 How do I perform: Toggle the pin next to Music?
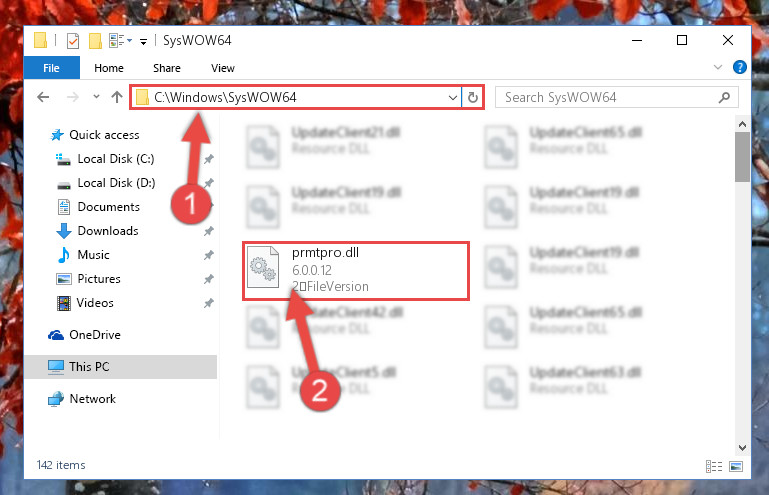click(209, 255)
